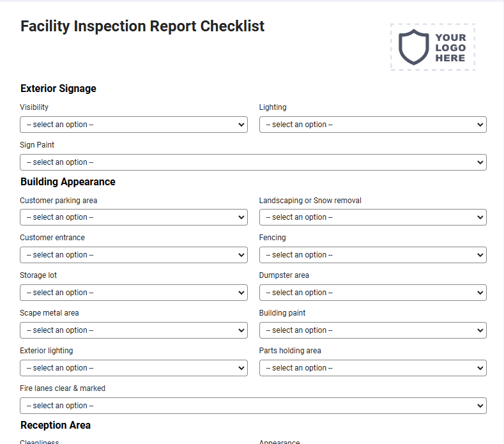
Task: Expand the Parts holding area dropdown
Action: coord(373,368)
